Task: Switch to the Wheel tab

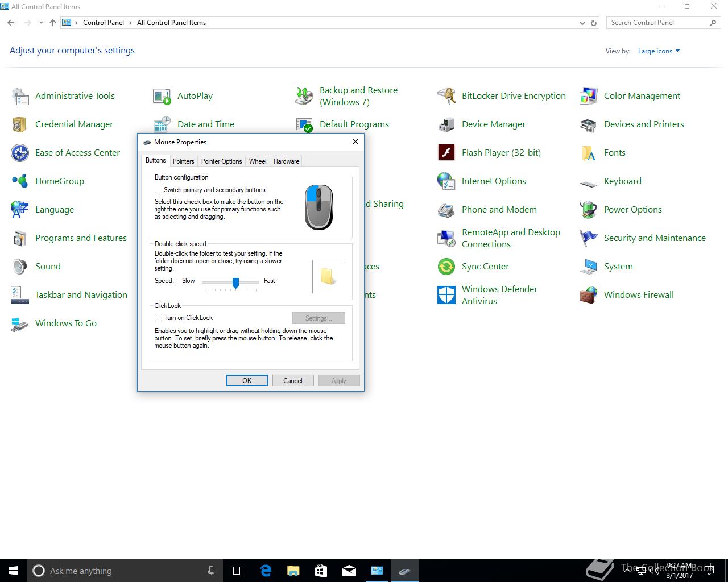Action: pos(258,161)
